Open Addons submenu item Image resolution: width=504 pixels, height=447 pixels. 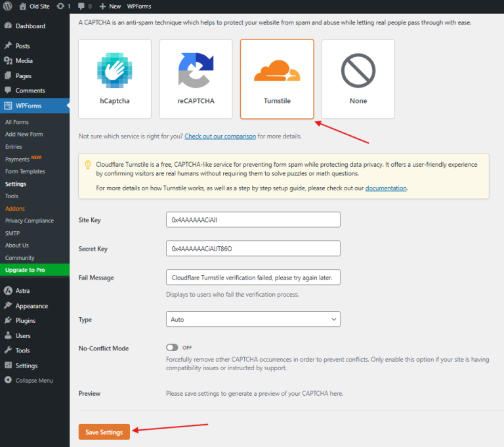pos(15,208)
